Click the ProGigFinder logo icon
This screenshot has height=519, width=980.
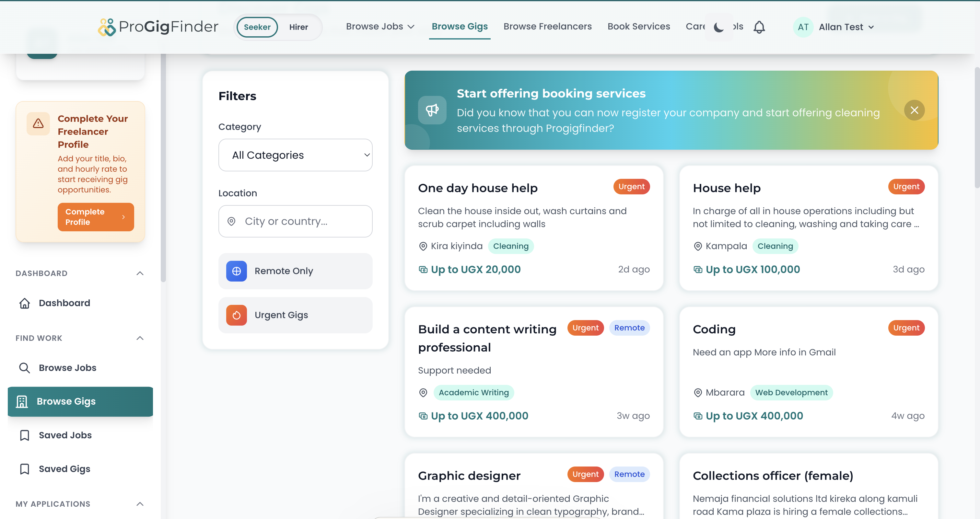[107, 27]
